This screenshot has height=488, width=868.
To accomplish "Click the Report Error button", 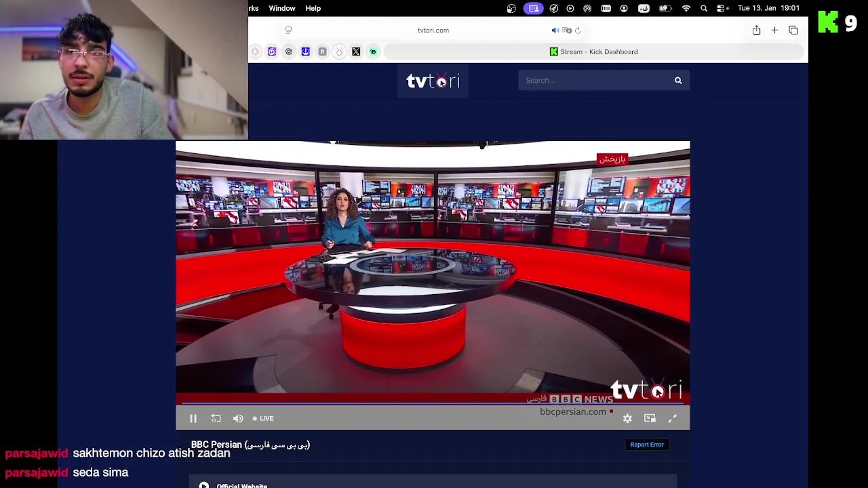I will 647,445.
